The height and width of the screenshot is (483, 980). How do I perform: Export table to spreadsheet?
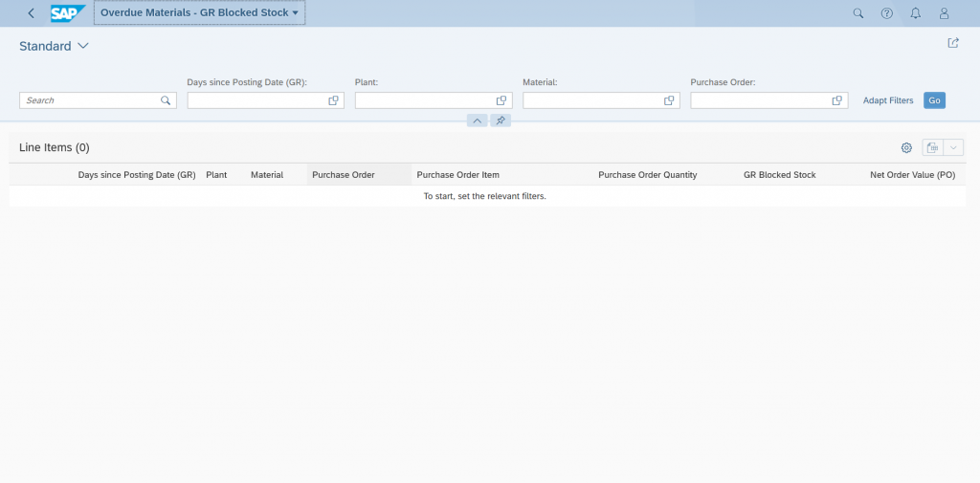[x=932, y=147]
